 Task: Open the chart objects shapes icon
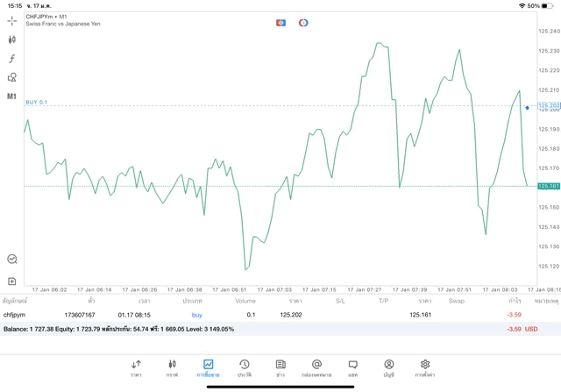(12, 77)
